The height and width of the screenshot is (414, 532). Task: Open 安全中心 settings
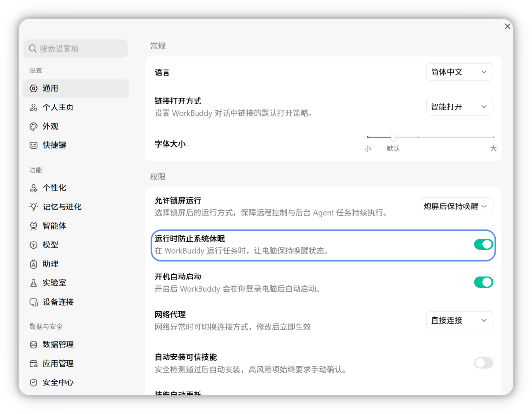click(75, 383)
